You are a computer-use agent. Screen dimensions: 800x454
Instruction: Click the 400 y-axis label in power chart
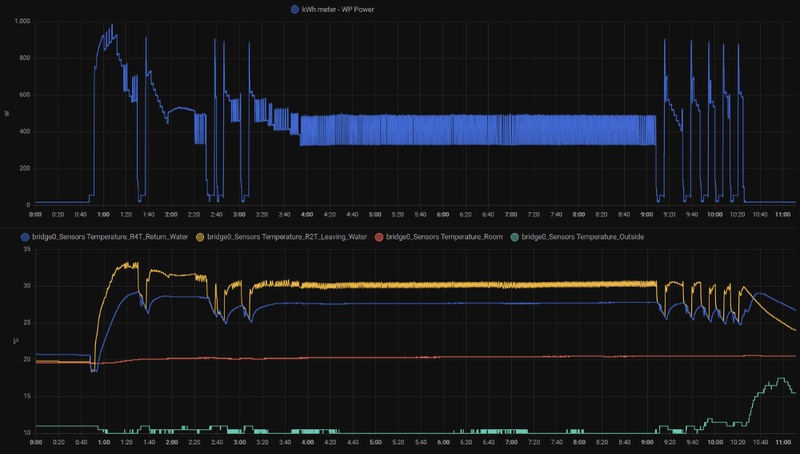pos(25,132)
